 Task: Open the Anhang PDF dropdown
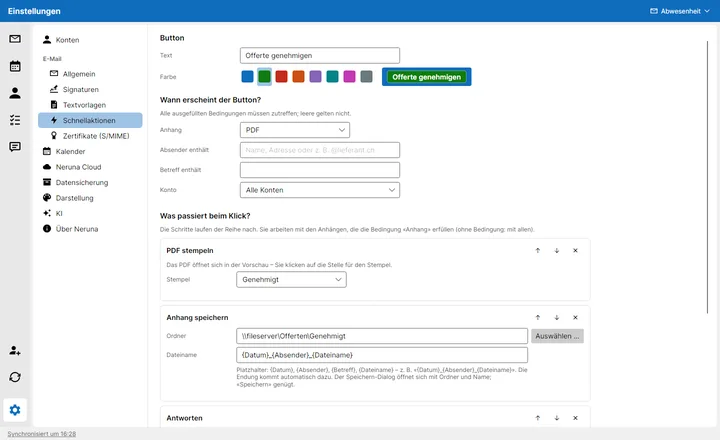click(x=295, y=130)
